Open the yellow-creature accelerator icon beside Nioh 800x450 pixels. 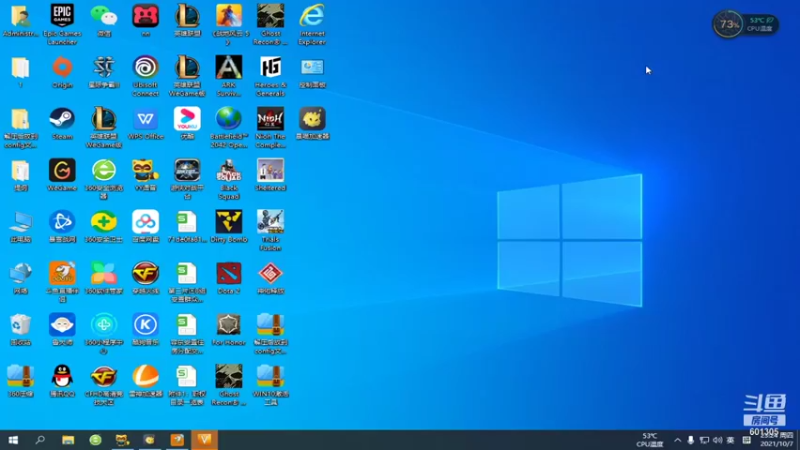tap(312, 123)
